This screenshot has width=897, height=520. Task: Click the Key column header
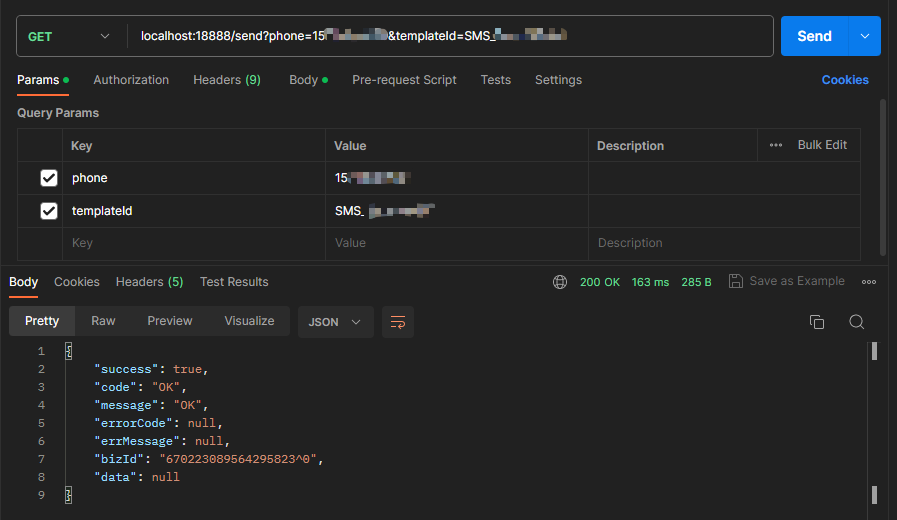point(81,146)
